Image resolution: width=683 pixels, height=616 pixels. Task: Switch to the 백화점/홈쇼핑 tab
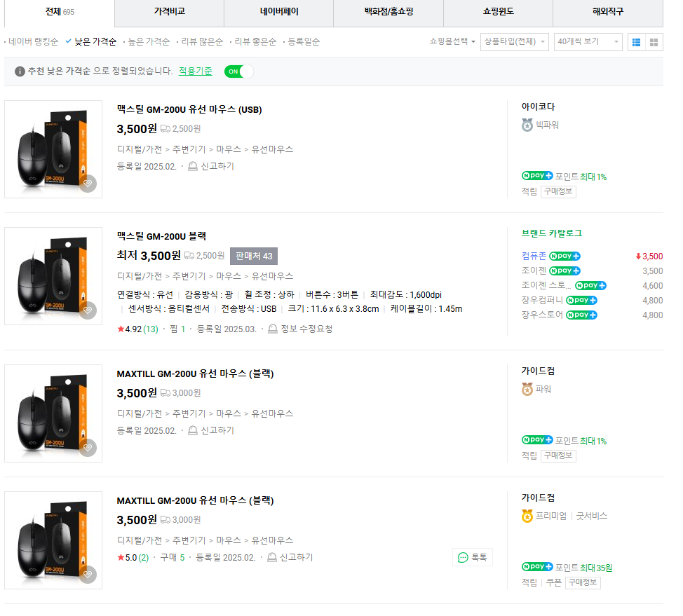click(388, 12)
